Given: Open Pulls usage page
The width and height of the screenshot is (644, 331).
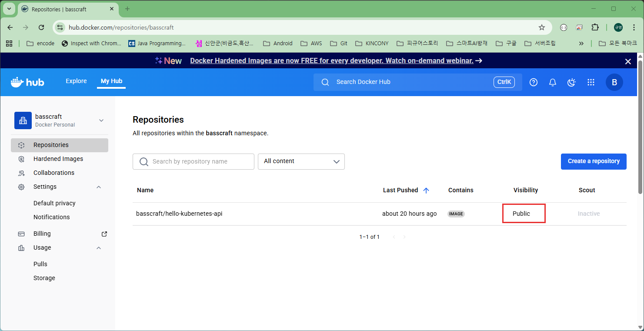Looking at the screenshot, I should tap(40, 264).
